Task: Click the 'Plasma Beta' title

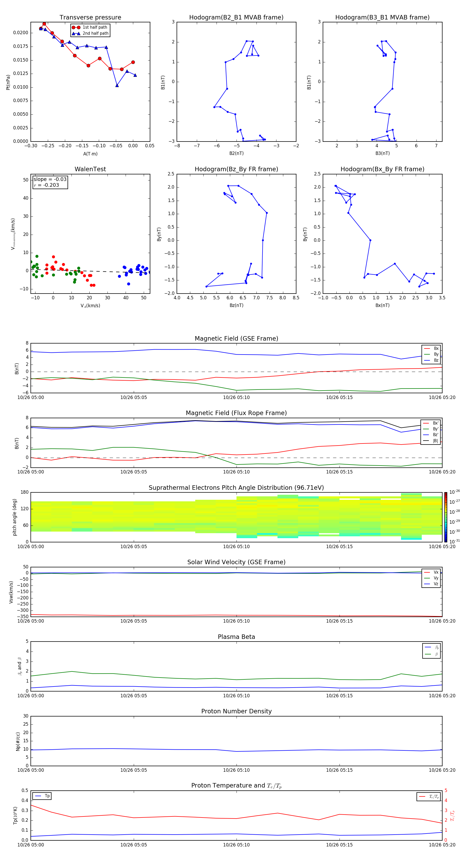Action: tap(236, 637)
